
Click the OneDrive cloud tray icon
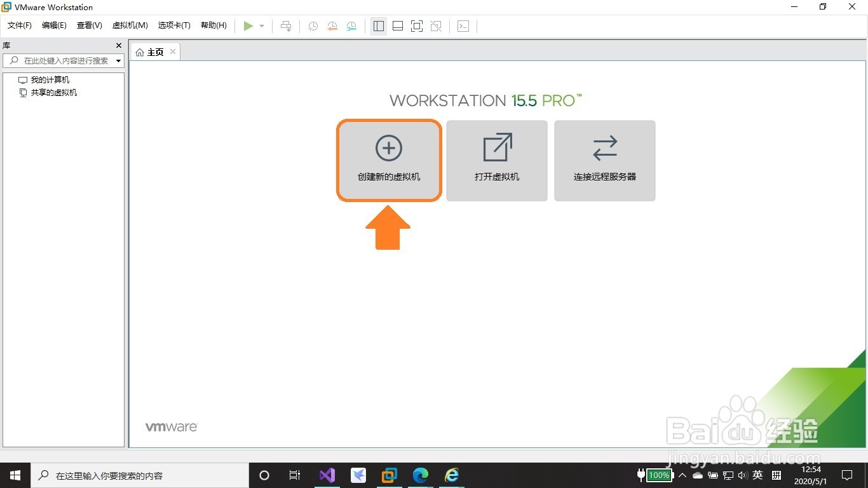tap(697, 475)
